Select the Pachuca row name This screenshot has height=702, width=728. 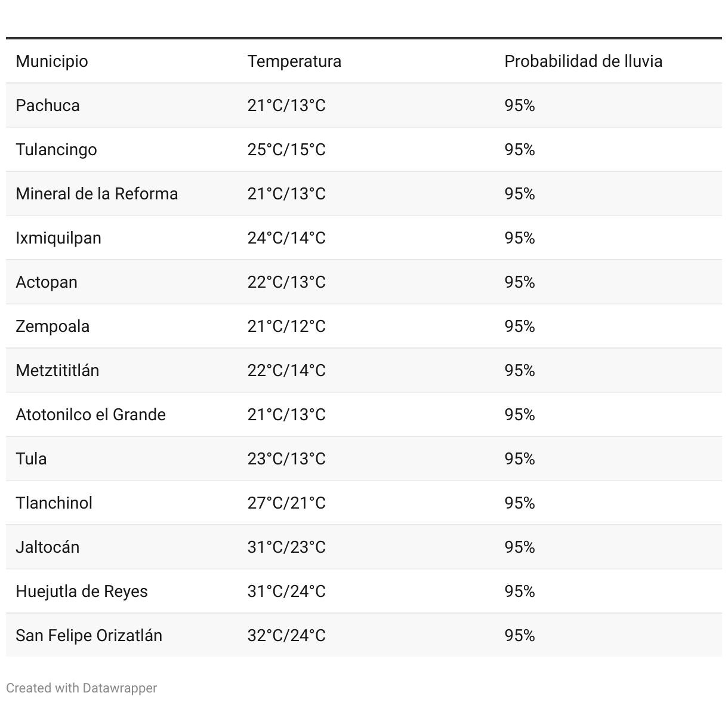tap(48, 106)
